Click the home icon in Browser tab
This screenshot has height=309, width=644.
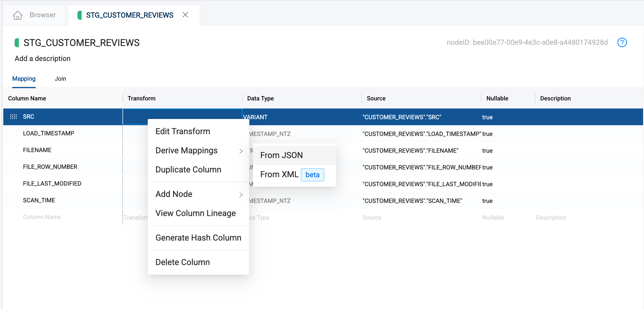pos(18,15)
